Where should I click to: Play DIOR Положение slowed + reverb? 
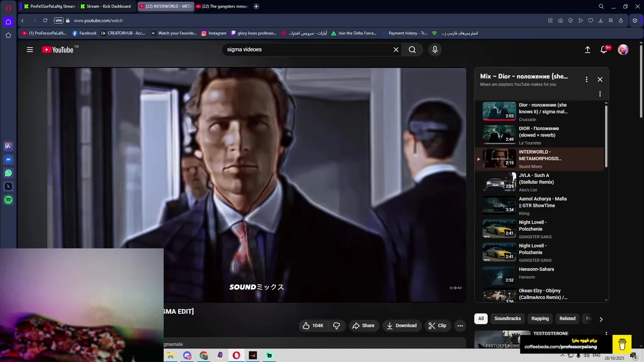coord(539,135)
